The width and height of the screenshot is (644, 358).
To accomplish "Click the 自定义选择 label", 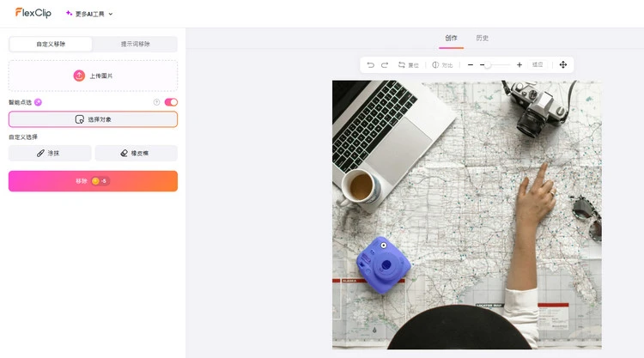I will point(23,137).
